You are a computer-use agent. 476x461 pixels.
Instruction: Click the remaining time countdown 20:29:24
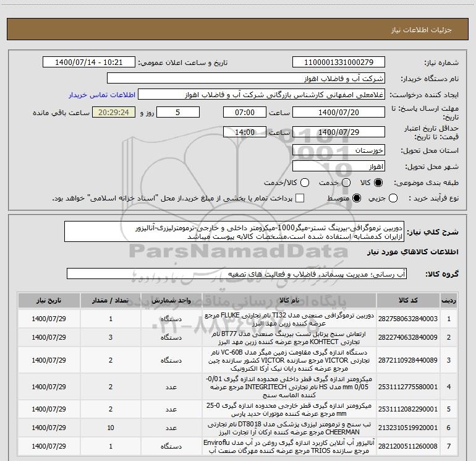pos(114,113)
